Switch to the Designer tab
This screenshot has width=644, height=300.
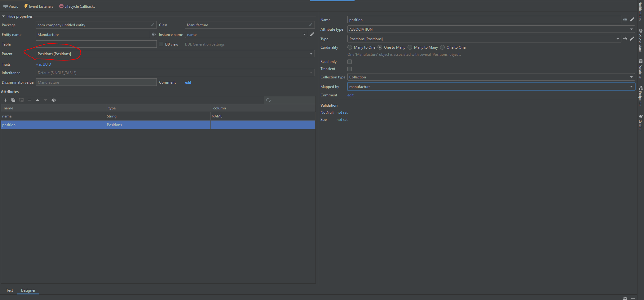click(28, 290)
